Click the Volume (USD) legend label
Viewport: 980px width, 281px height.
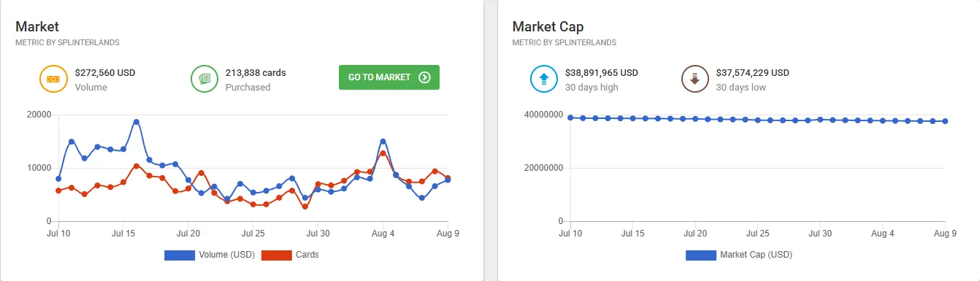[226, 255]
